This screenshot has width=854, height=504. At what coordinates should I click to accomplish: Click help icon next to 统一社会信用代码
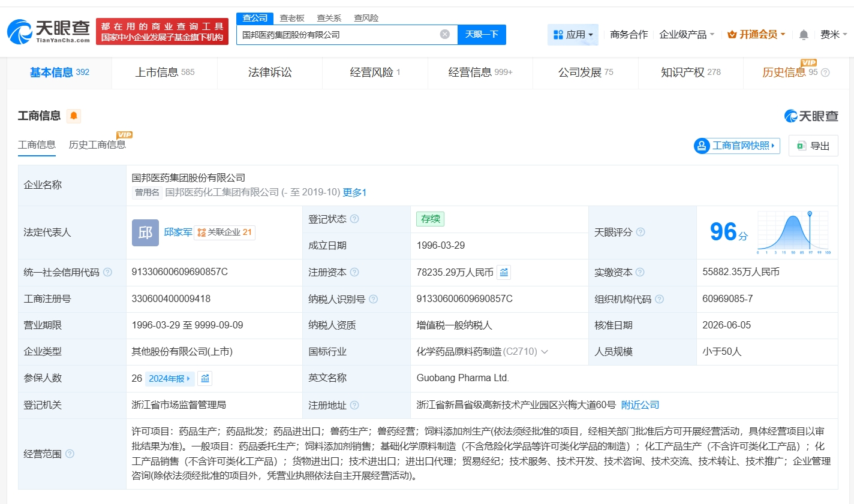(x=107, y=272)
